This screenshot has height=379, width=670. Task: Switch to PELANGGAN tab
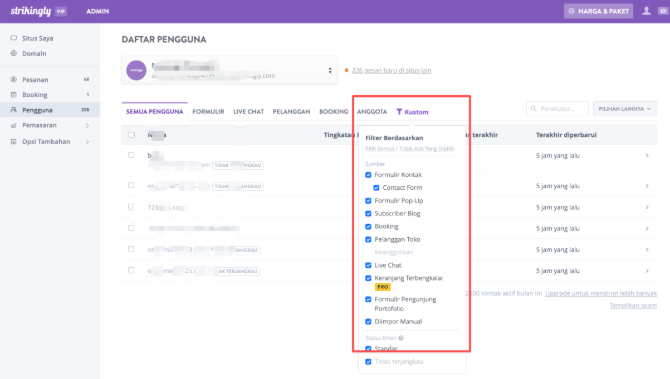pyautogui.click(x=291, y=112)
